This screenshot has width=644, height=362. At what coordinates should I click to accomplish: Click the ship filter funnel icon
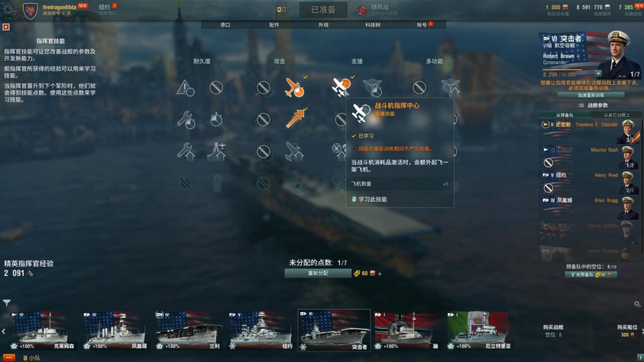click(x=7, y=303)
